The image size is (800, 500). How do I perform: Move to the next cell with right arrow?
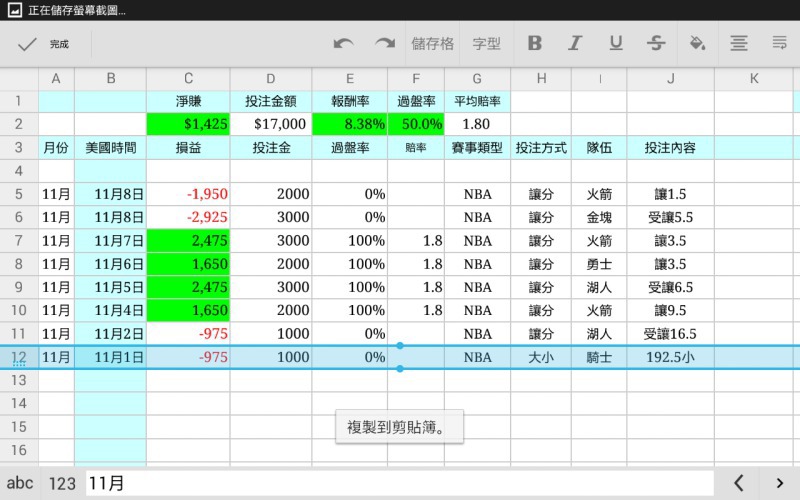point(779,483)
